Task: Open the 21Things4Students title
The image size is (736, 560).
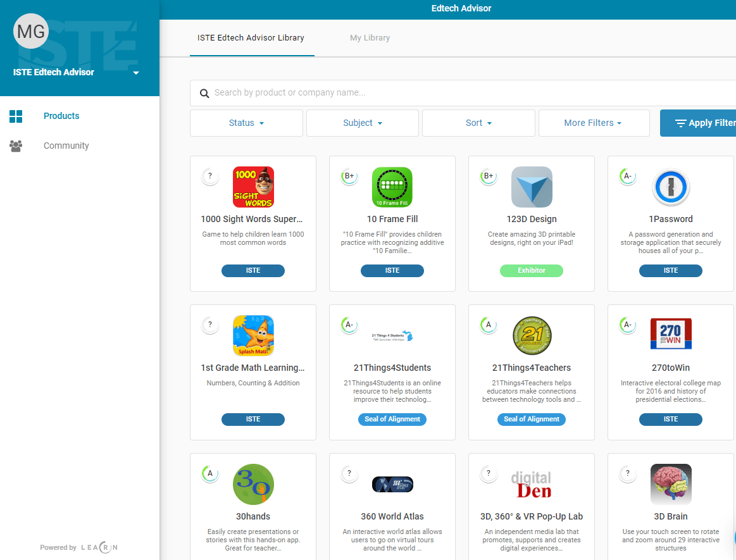Action: click(x=392, y=368)
